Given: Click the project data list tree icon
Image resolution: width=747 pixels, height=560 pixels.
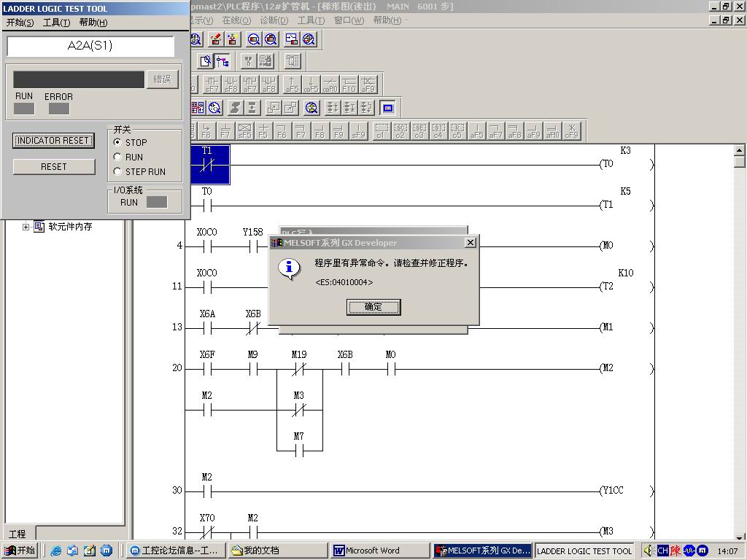Looking at the screenshot, I should (222, 61).
